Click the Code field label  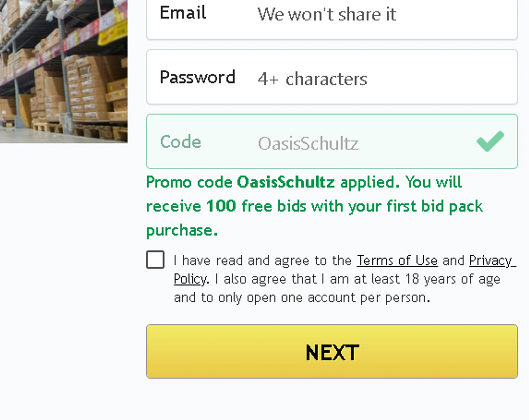point(181,142)
